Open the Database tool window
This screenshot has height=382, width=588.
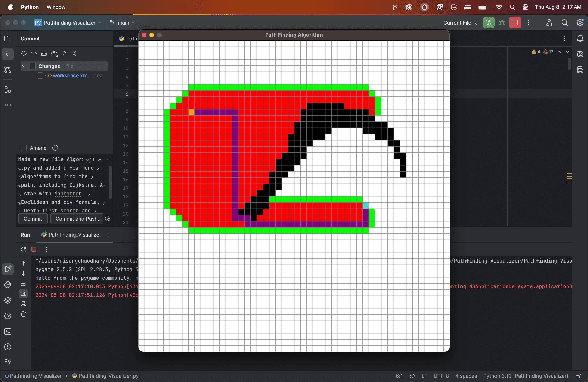pos(580,70)
